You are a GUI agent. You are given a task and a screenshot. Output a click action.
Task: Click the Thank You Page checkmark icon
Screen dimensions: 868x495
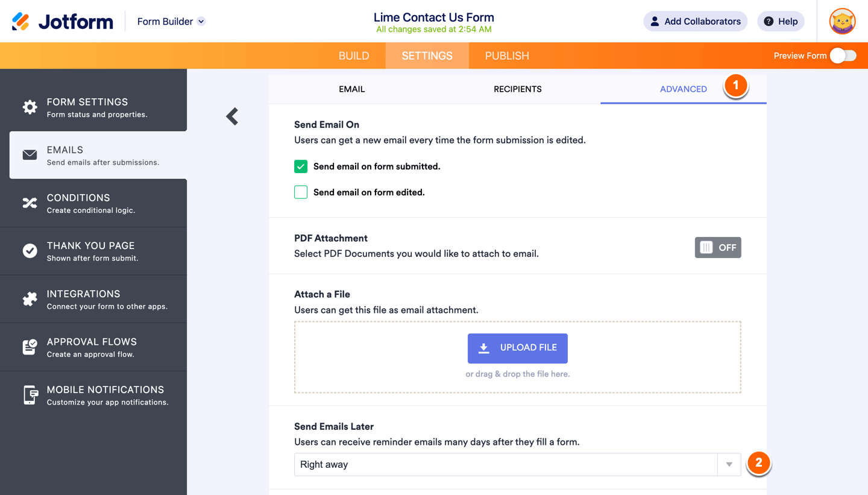pyautogui.click(x=30, y=251)
